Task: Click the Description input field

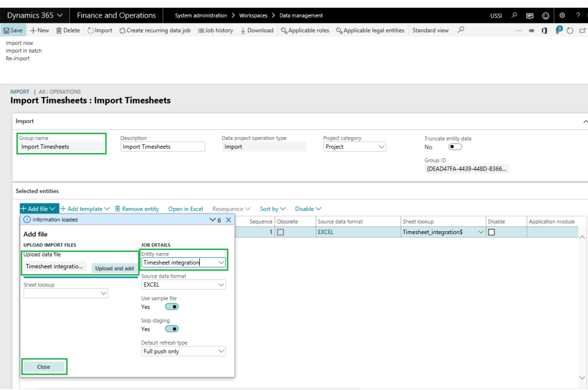Action: tap(163, 146)
